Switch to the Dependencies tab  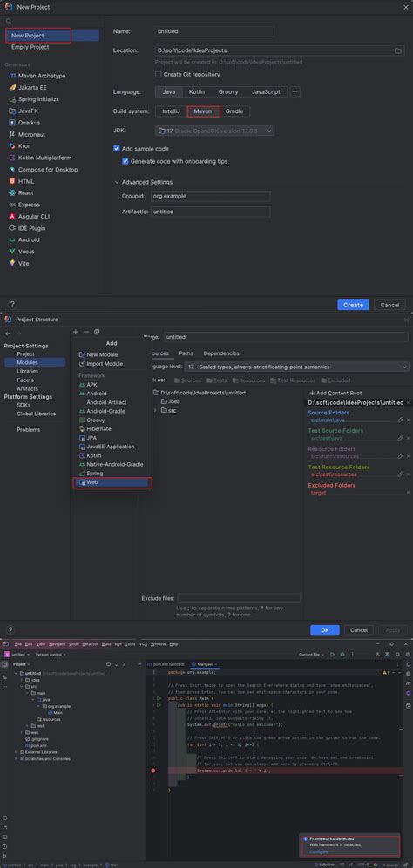coord(221,353)
